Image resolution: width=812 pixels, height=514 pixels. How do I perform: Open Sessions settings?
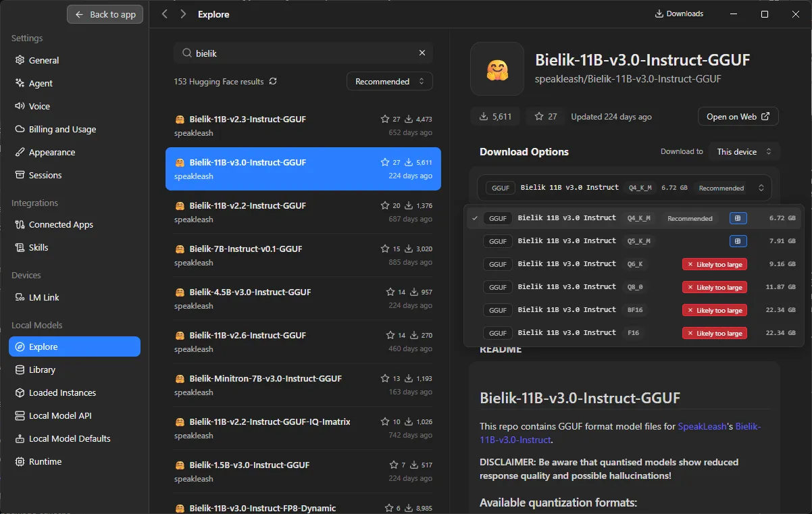point(74,175)
